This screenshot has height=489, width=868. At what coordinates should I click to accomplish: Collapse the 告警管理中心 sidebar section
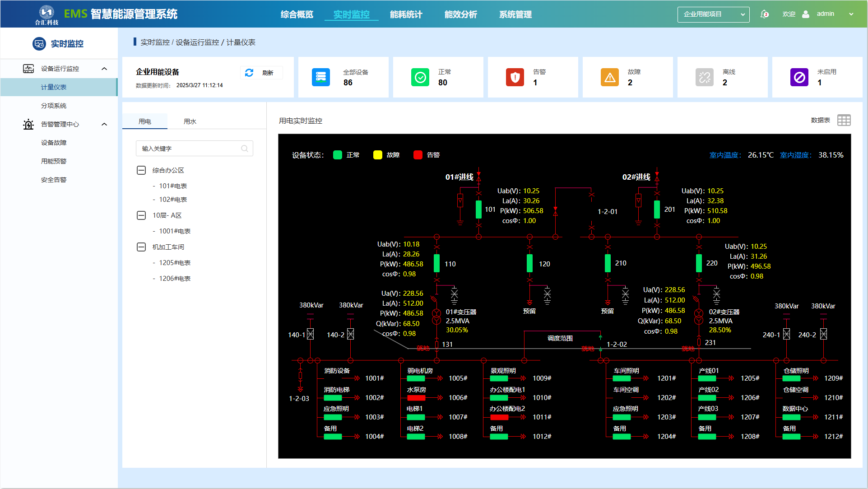point(104,124)
